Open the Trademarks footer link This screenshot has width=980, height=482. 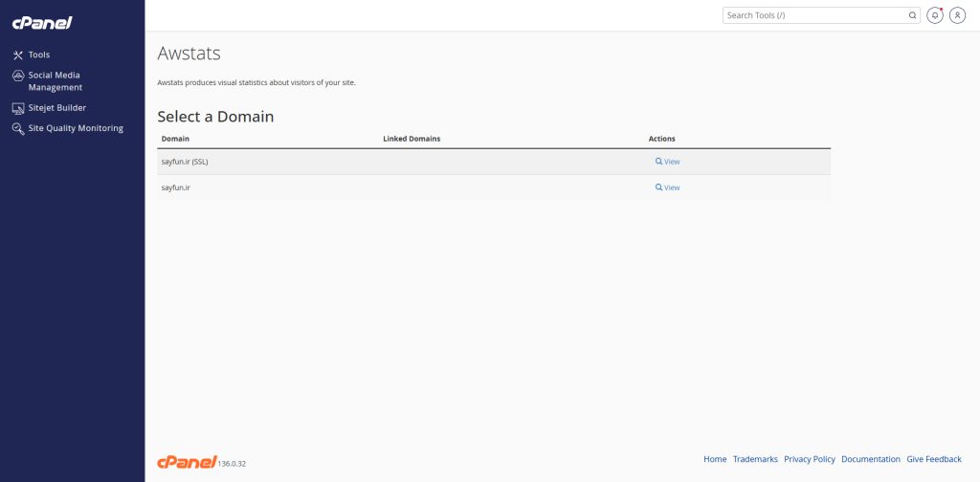755,459
